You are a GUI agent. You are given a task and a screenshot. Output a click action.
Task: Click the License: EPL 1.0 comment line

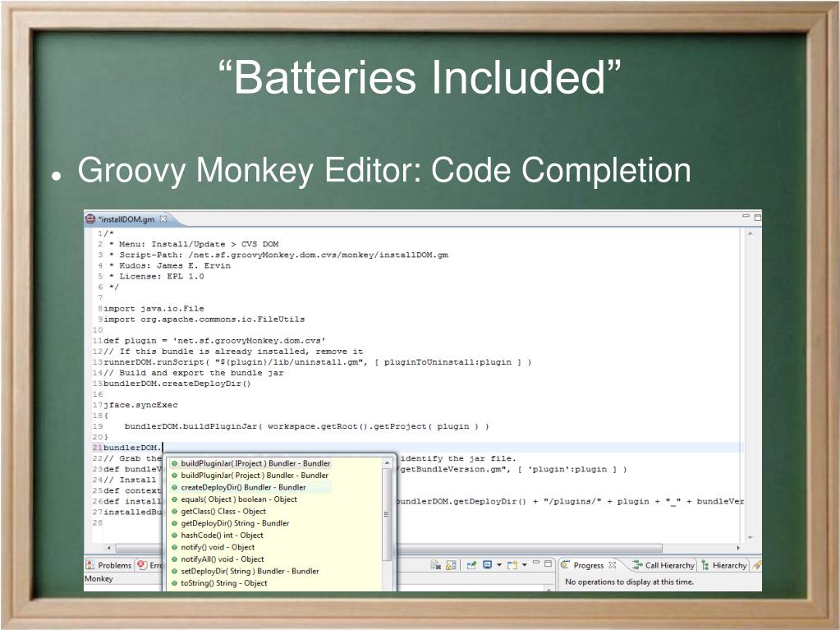pos(157,277)
